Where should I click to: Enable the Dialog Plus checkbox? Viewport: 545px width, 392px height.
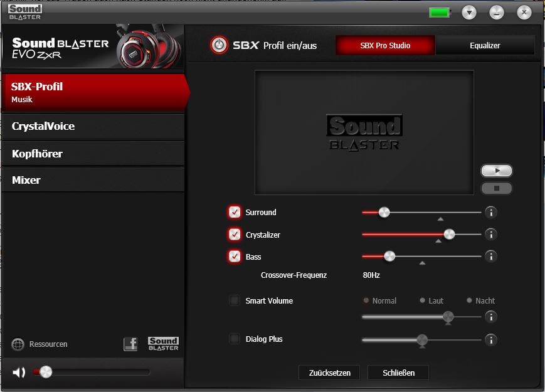click(235, 339)
